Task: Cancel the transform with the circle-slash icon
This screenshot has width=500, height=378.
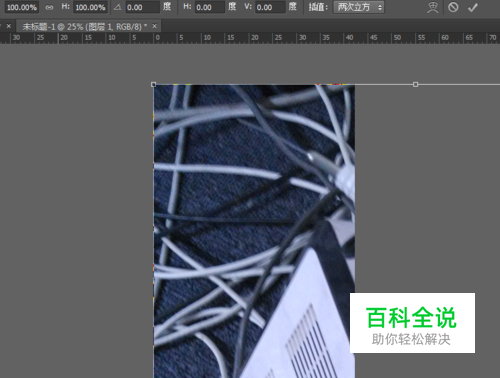Action: pos(453,7)
